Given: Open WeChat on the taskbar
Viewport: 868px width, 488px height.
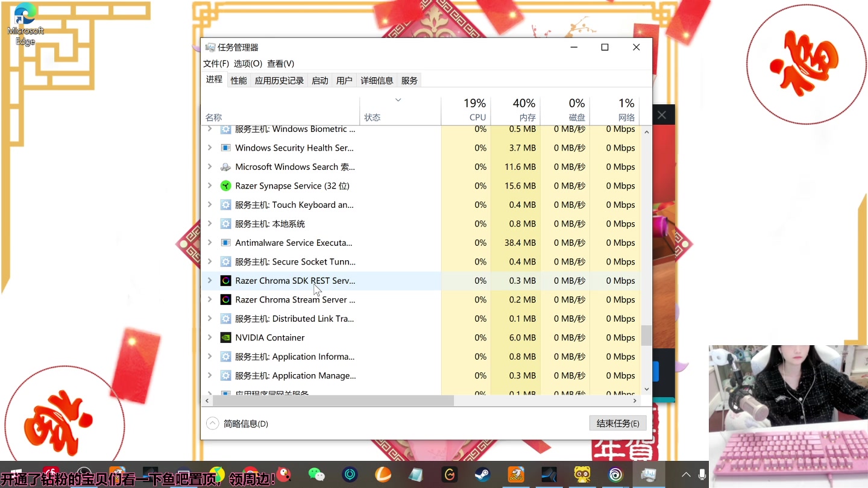Looking at the screenshot, I should [316, 475].
